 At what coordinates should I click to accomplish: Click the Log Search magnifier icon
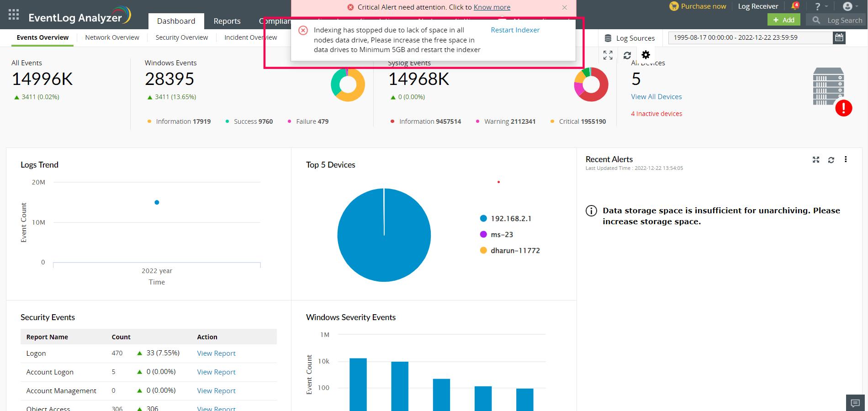[815, 20]
